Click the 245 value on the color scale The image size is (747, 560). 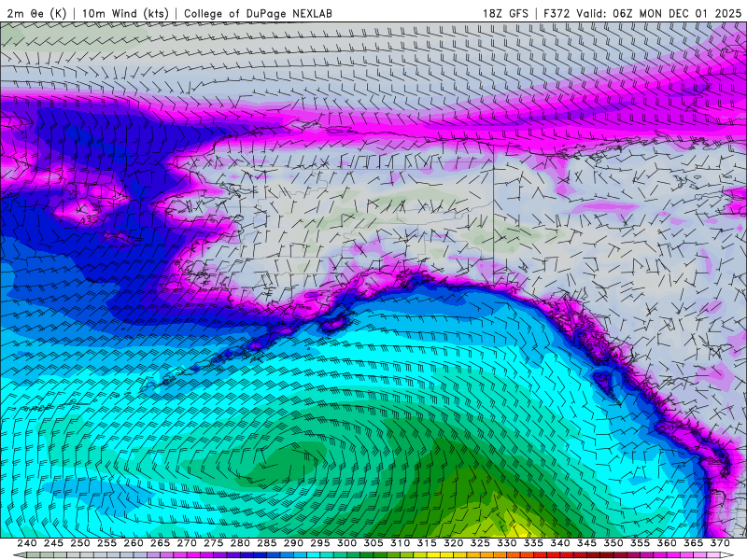pyautogui.click(x=53, y=543)
